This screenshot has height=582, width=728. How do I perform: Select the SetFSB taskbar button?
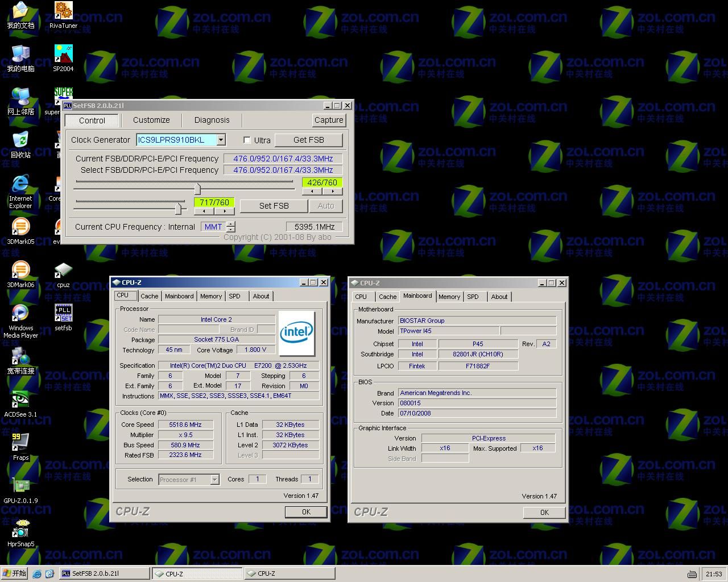point(104,574)
